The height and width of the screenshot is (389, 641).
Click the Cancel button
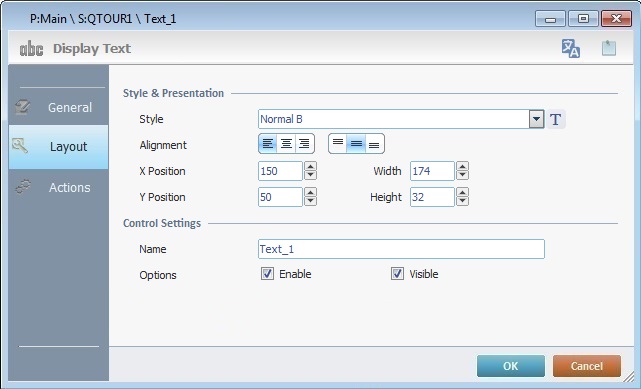click(587, 366)
